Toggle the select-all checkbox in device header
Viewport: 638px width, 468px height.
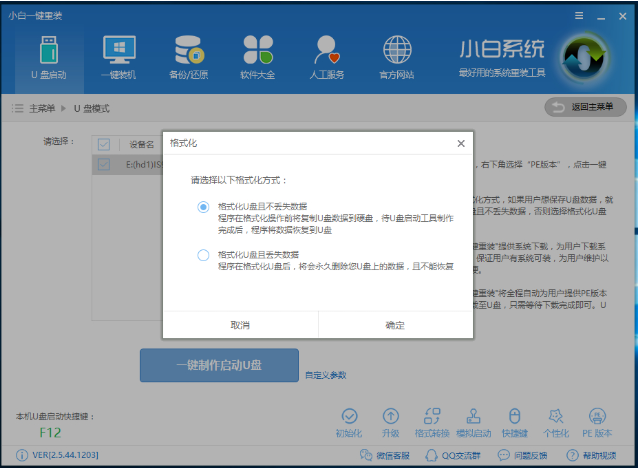pos(102,144)
